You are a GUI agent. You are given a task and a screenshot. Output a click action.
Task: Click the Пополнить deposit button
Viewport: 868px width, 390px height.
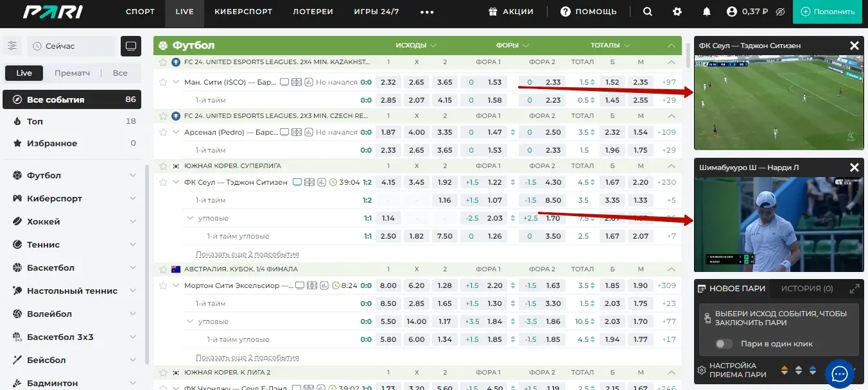(x=829, y=12)
